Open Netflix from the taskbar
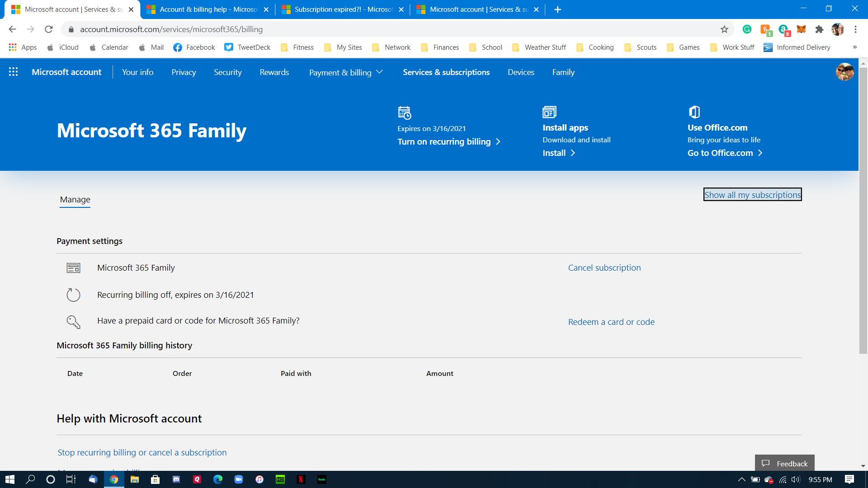 tap(301, 479)
